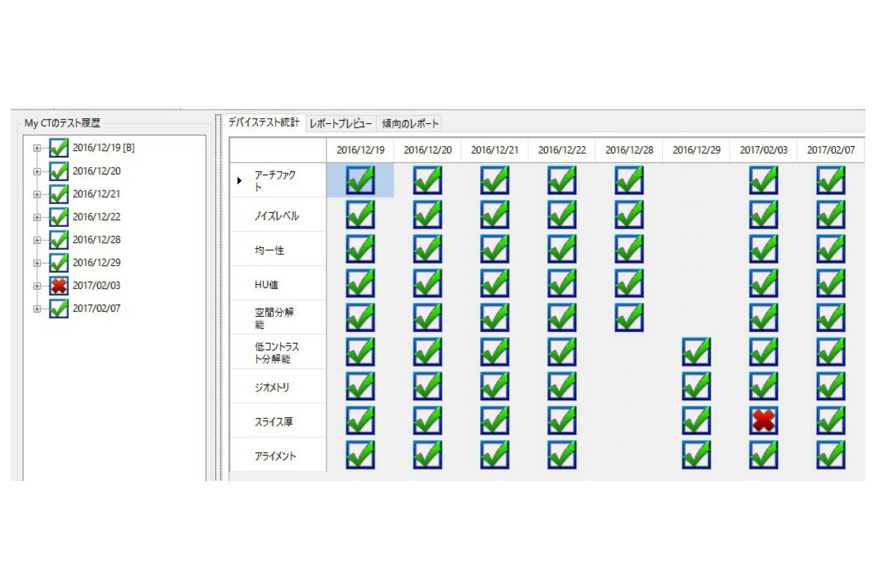Click the failed スライス厚 red X for 2017/02/03
883x588 pixels.
click(763, 421)
